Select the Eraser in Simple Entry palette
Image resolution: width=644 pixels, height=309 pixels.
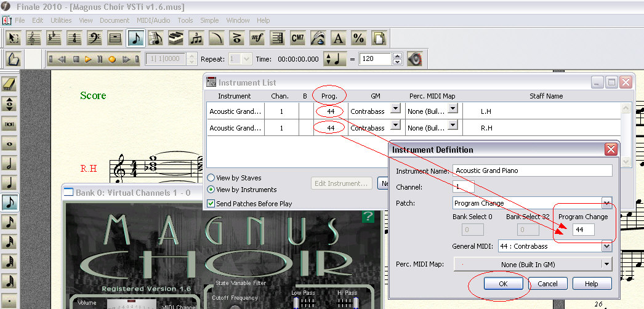click(9, 84)
